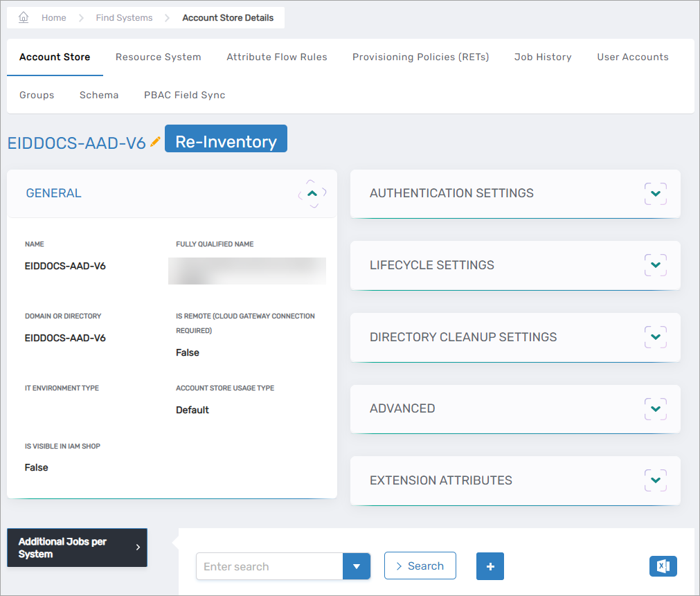Click the Re-Inventory button
Screen dimensions: 700x596
click(226, 142)
